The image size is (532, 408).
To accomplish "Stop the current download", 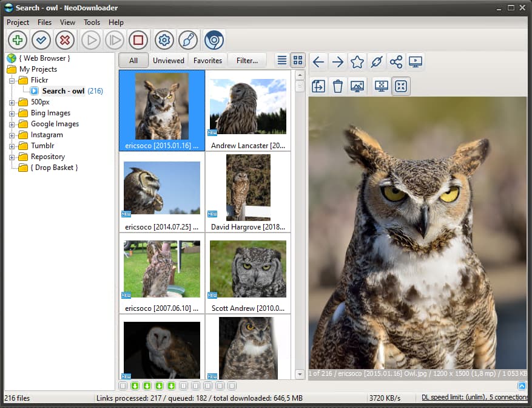I will (x=138, y=39).
